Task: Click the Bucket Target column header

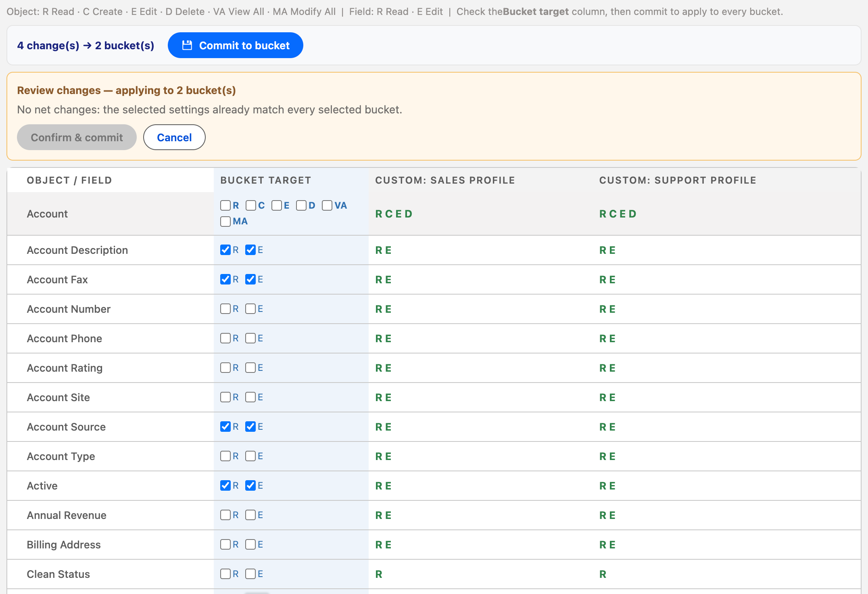Action: coord(265,180)
